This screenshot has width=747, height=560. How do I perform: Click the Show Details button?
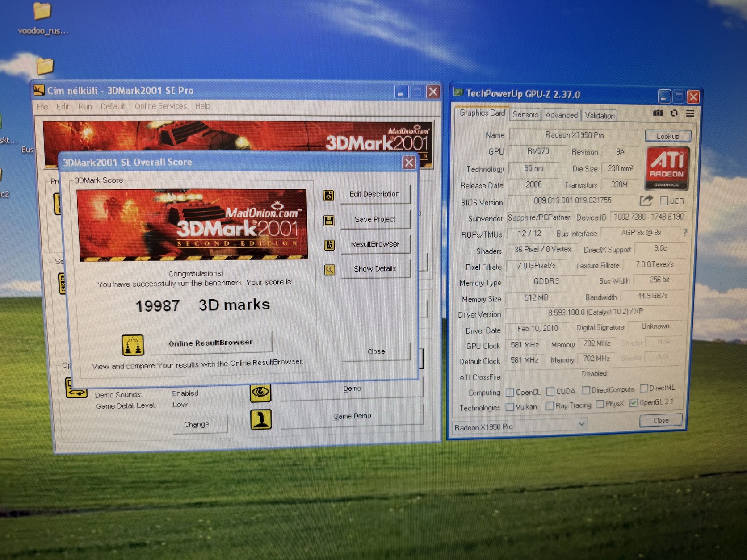[375, 269]
